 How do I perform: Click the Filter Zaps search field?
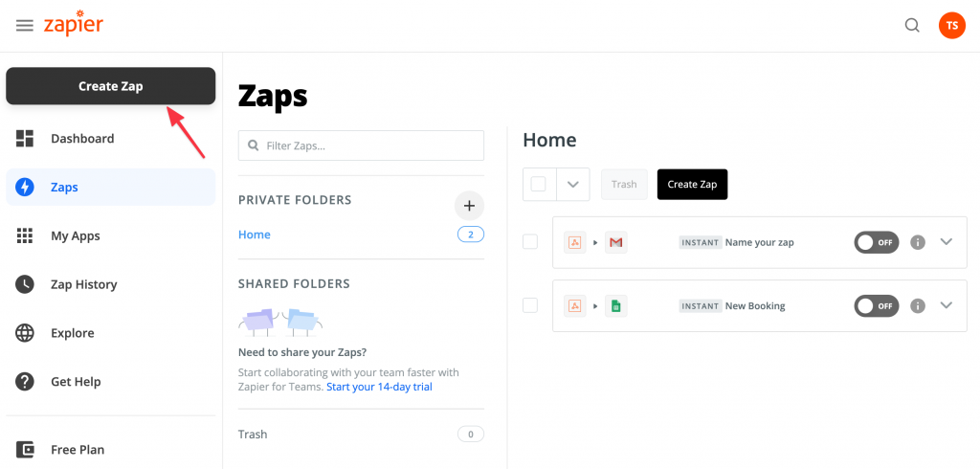pyautogui.click(x=361, y=145)
